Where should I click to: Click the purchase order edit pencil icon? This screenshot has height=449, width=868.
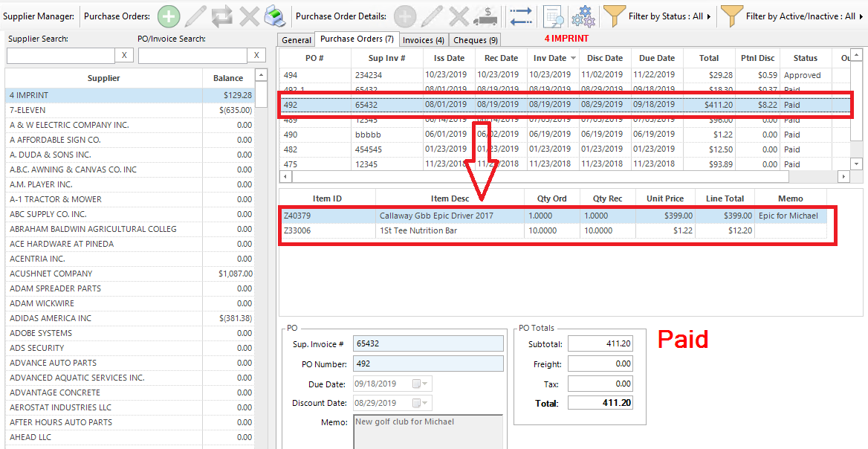195,16
